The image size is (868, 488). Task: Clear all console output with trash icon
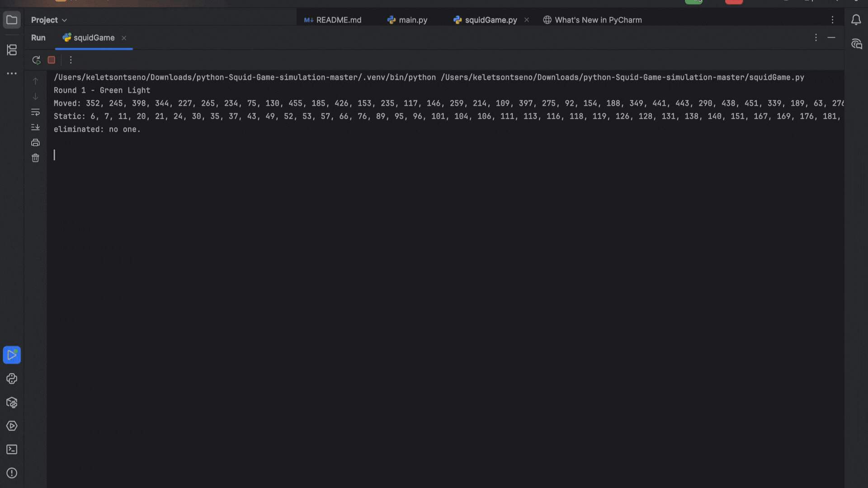(35, 158)
